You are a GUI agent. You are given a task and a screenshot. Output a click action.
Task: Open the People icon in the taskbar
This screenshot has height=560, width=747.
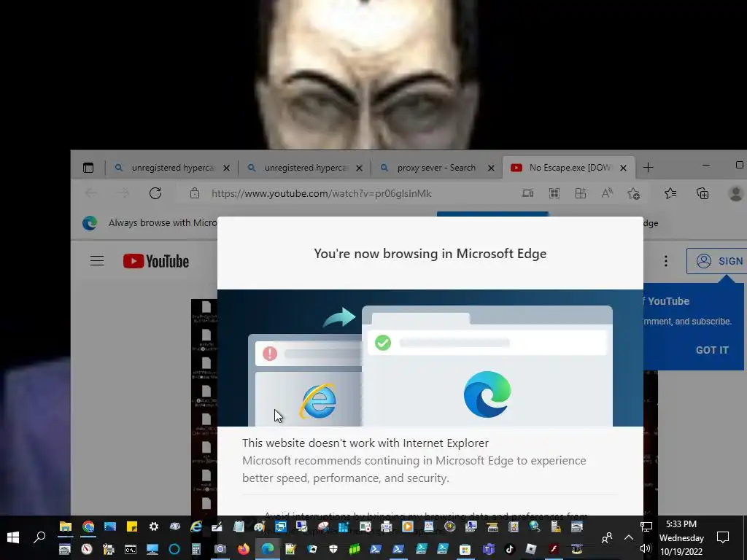[x=607, y=537]
